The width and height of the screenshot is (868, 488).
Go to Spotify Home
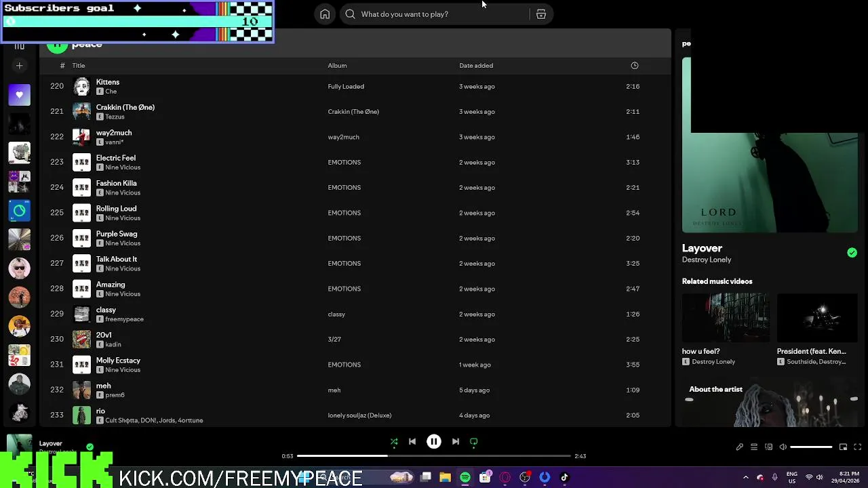(325, 14)
